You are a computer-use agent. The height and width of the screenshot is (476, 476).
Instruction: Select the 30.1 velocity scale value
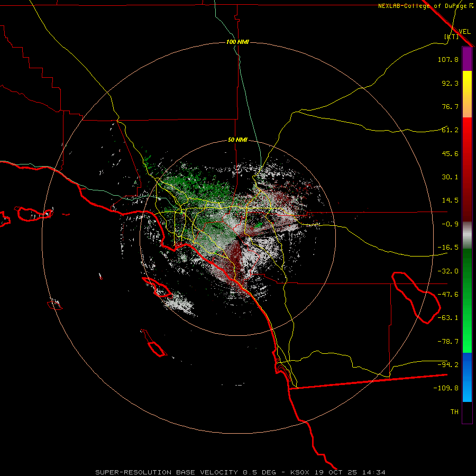point(450,177)
